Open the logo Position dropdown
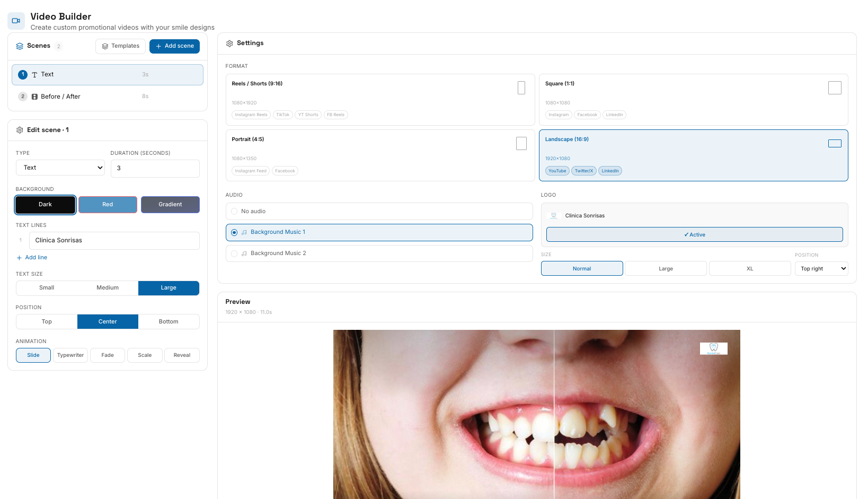This screenshot has height=499, width=868. point(821,268)
